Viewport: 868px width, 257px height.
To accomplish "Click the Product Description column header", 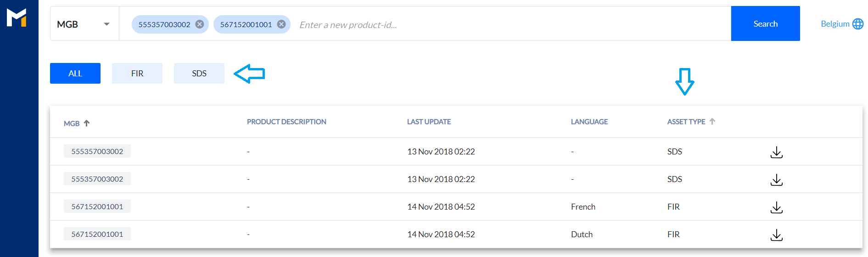I will pos(286,122).
